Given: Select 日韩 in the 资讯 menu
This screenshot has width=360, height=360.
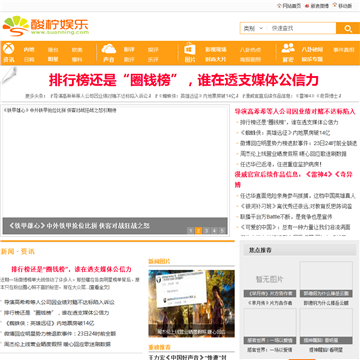Looking at the screenshot, I should pos(29,60).
